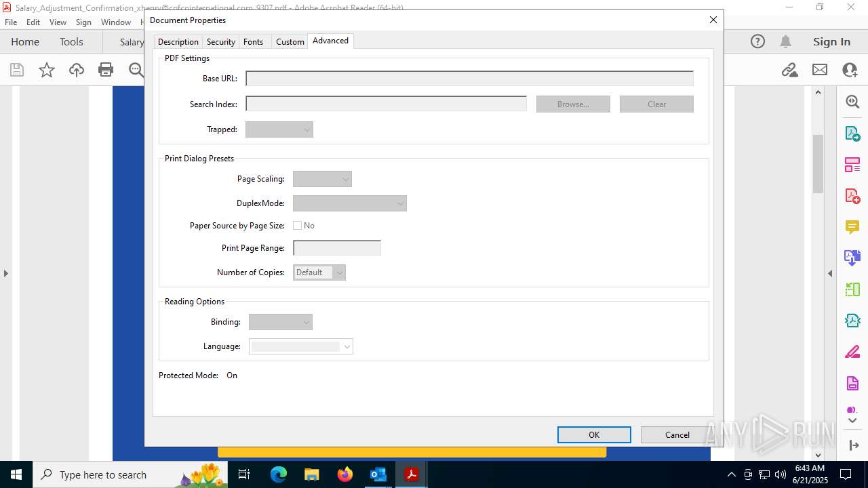Go to the Home tab in Acrobat
The width and height of the screenshot is (868, 488).
click(25, 41)
